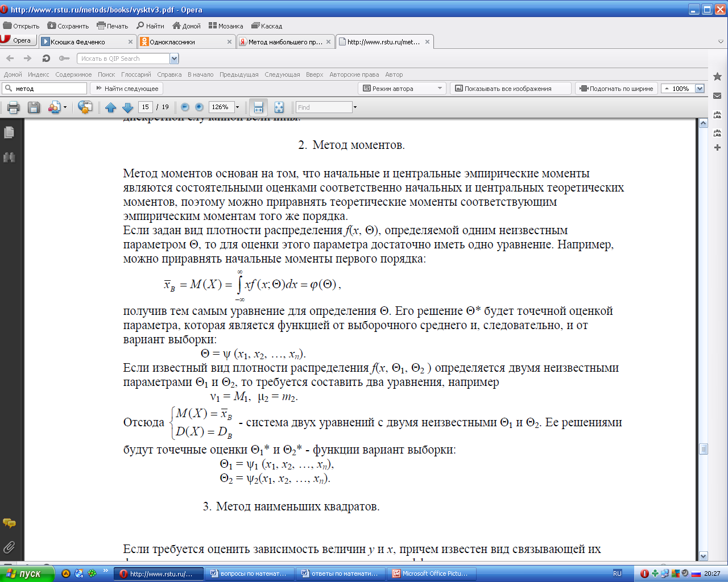Zoom out with the minus magnifier icon

185,107
